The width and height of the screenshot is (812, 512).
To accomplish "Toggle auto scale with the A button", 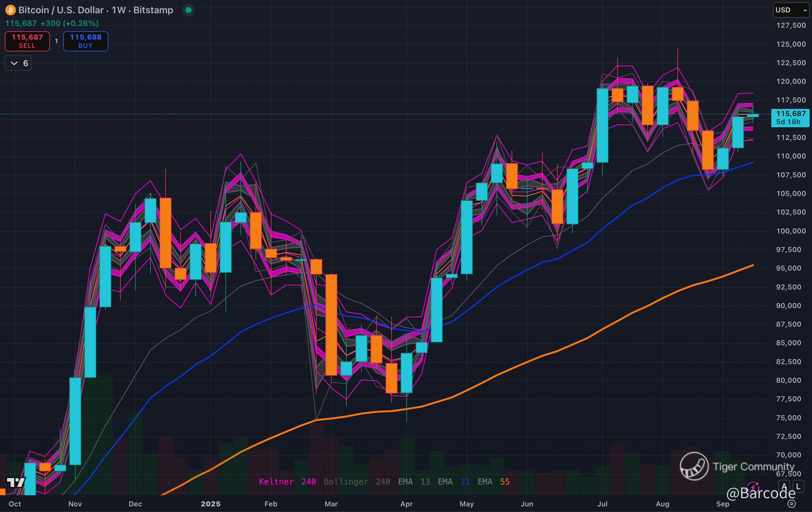I will click(x=784, y=486).
